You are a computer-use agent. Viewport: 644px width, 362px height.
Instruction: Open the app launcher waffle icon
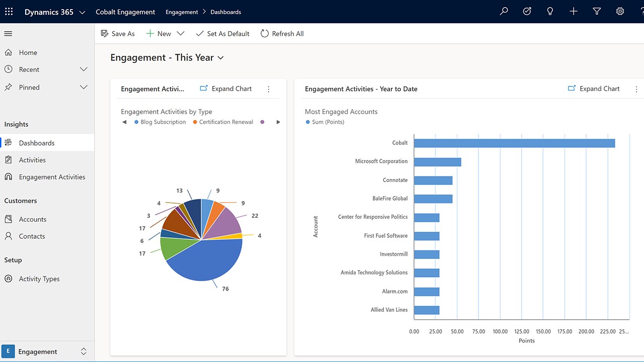9,12
